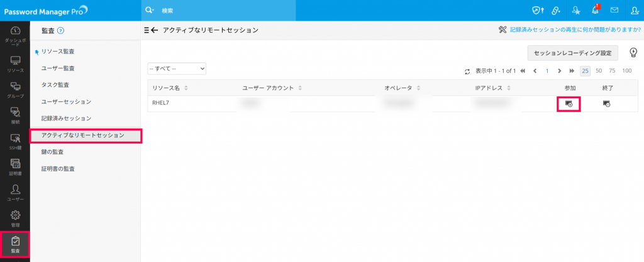Open the SSH keys (SSH鍵) section
This screenshot has width=644, height=262.
(x=15, y=142)
